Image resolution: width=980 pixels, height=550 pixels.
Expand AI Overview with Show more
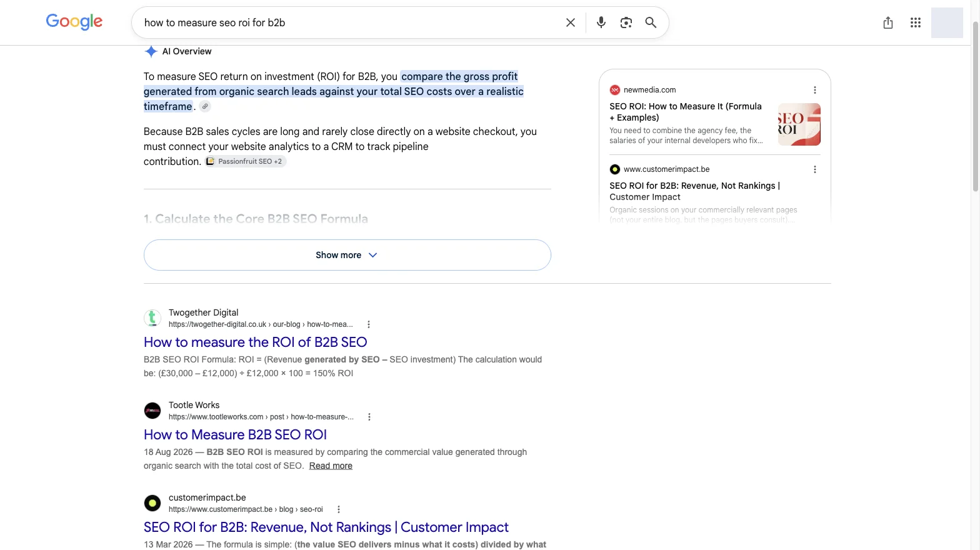[x=347, y=255]
